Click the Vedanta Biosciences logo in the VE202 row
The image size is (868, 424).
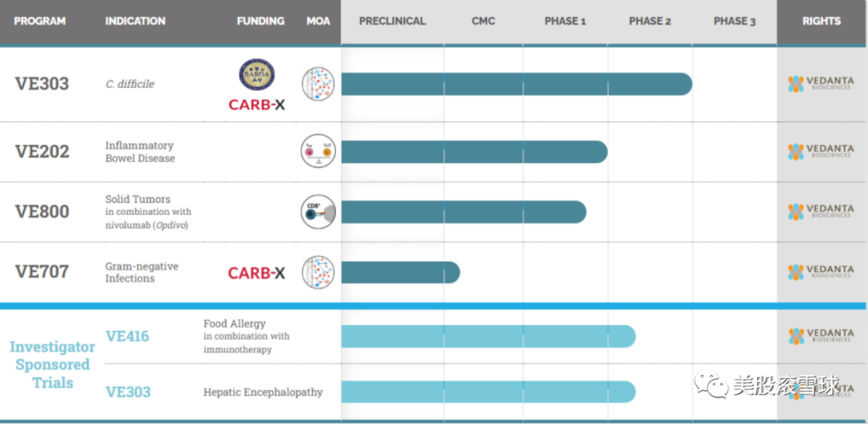(821, 151)
